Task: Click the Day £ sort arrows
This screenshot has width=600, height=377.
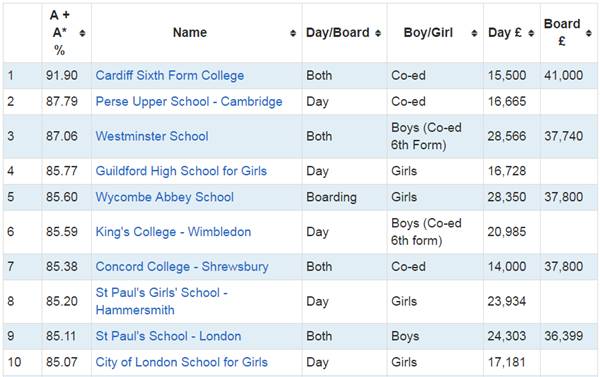Action: [531, 33]
